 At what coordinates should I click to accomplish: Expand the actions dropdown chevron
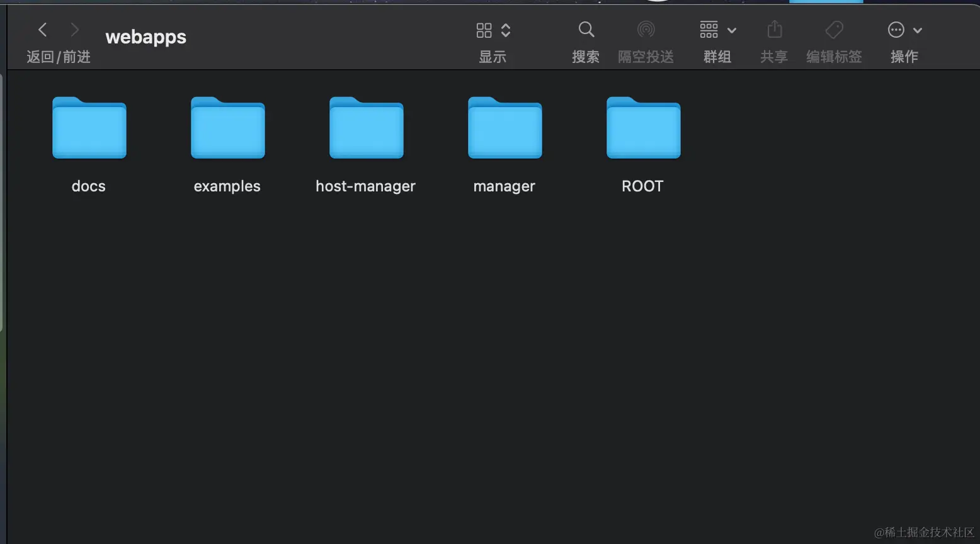click(x=918, y=30)
